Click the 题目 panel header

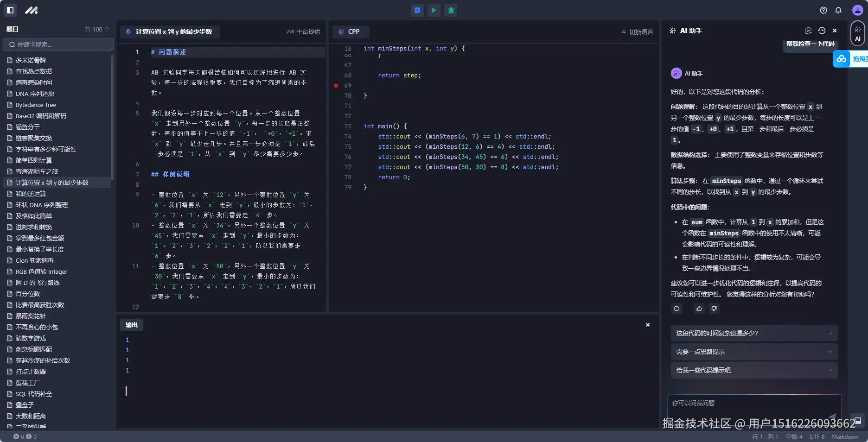(13, 29)
